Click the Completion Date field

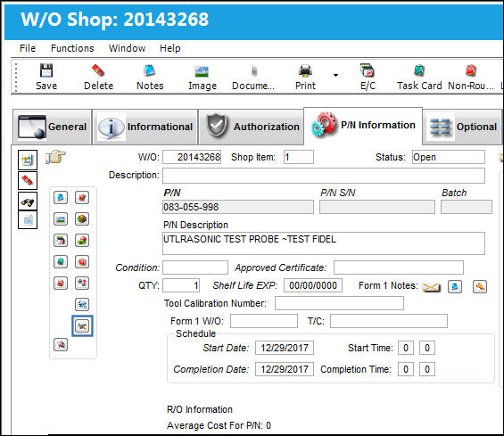pyautogui.click(x=285, y=369)
